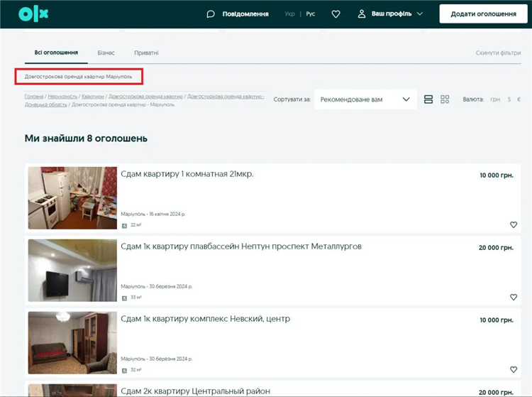Select the Всі оголошення tab
The width and height of the screenshot is (532, 397).
pyautogui.click(x=56, y=53)
